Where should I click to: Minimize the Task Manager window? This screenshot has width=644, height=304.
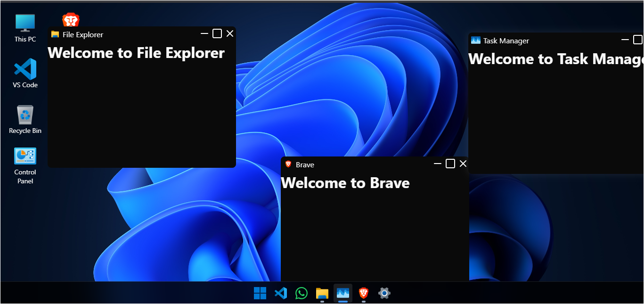click(625, 40)
